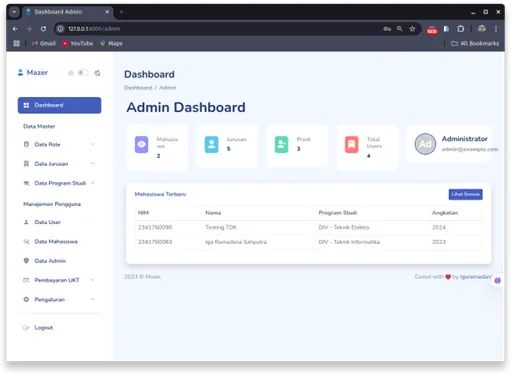Image resolution: width=511 pixels, height=374 pixels.
Task: Click the blue Jurusan stats icon
Action: pyautogui.click(x=211, y=144)
